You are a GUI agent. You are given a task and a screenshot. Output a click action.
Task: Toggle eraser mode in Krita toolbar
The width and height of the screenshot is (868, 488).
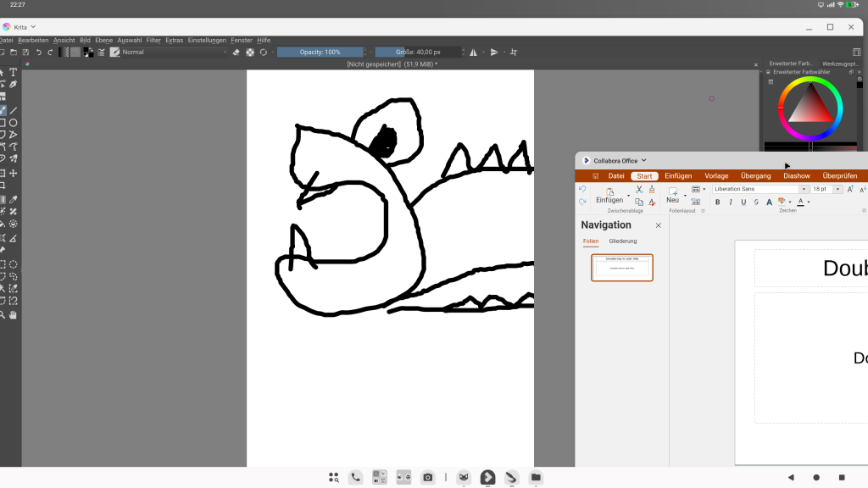tap(236, 52)
